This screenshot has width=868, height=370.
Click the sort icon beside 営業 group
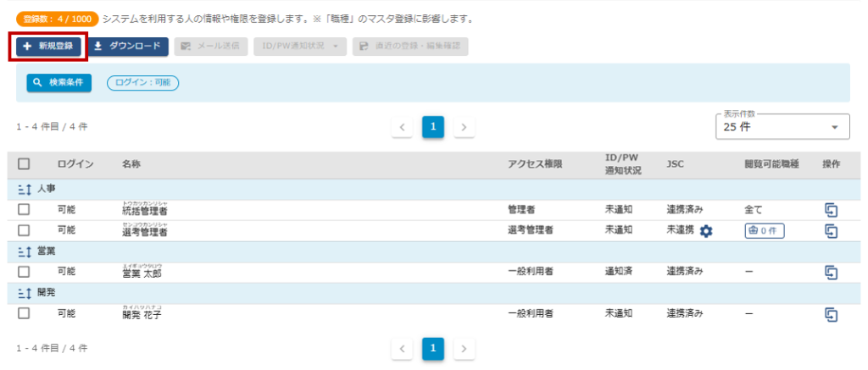click(x=24, y=251)
